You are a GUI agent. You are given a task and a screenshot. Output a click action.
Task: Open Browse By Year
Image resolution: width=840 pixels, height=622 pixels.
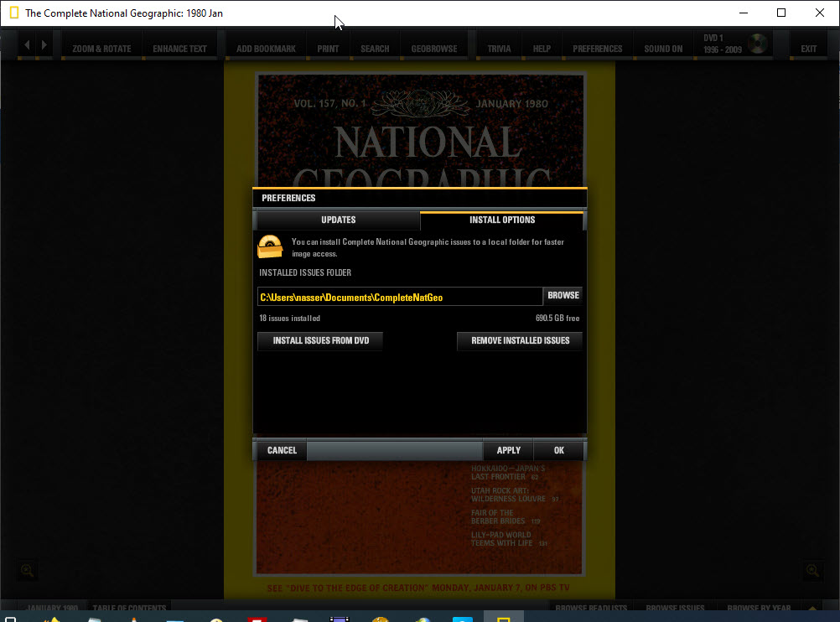pyautogui.click(x=759, y=608)
